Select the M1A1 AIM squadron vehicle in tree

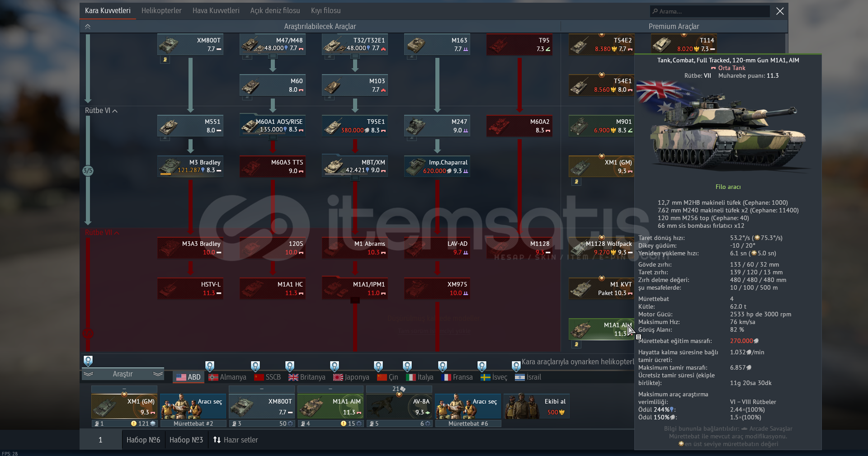click(602, 329)
